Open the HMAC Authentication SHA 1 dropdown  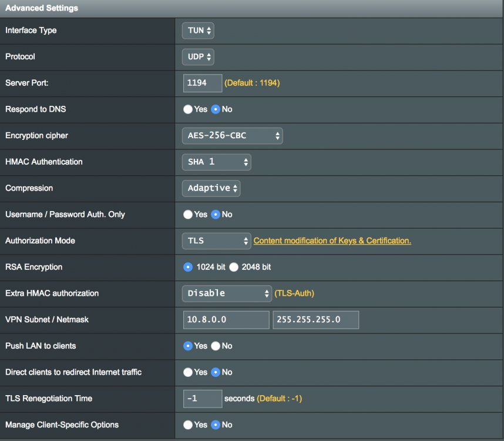[x=217, y=162]
